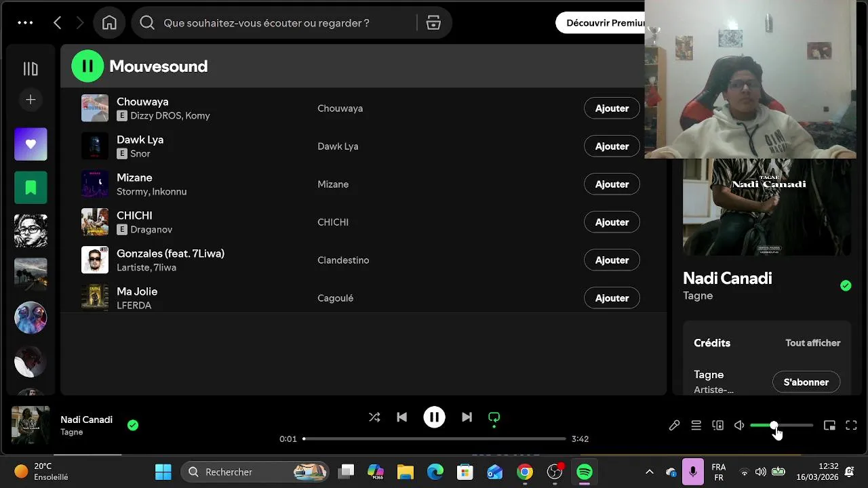The height and width of the screenshot is (488, 868).
Task: Click taskbar Rechercher search box
Action: pos(255,472)
